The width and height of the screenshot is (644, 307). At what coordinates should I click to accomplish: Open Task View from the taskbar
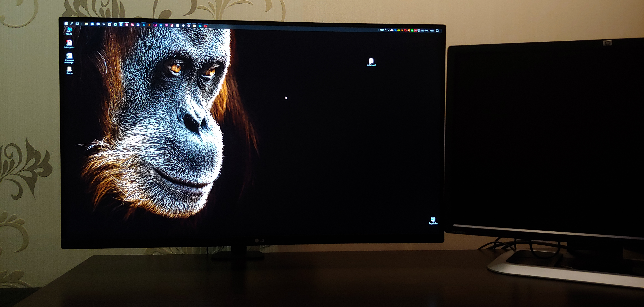[77, 24]
